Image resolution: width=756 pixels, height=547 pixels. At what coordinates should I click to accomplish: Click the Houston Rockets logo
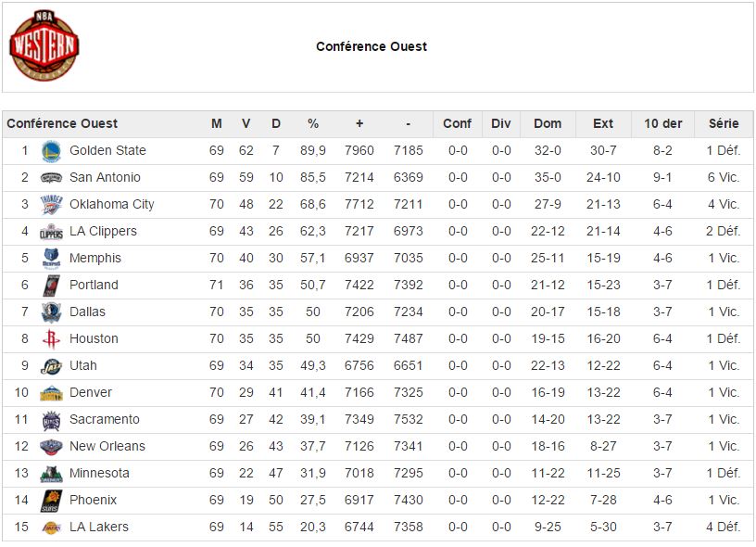(51, 339)
